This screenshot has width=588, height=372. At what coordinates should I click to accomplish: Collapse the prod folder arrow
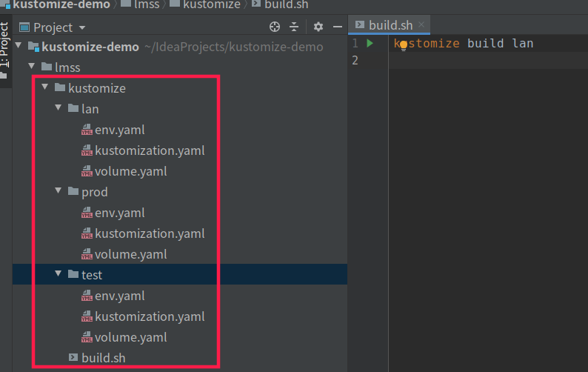tap(59, 190)
